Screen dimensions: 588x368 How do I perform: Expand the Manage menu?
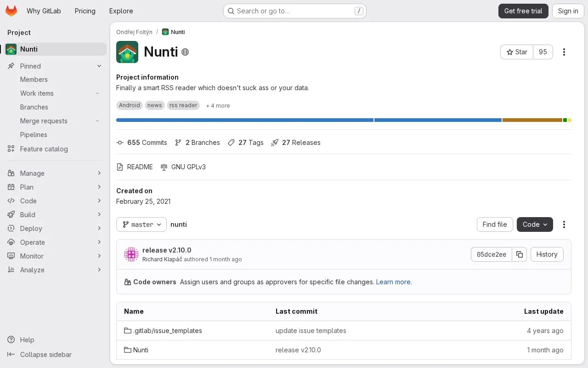55,173
